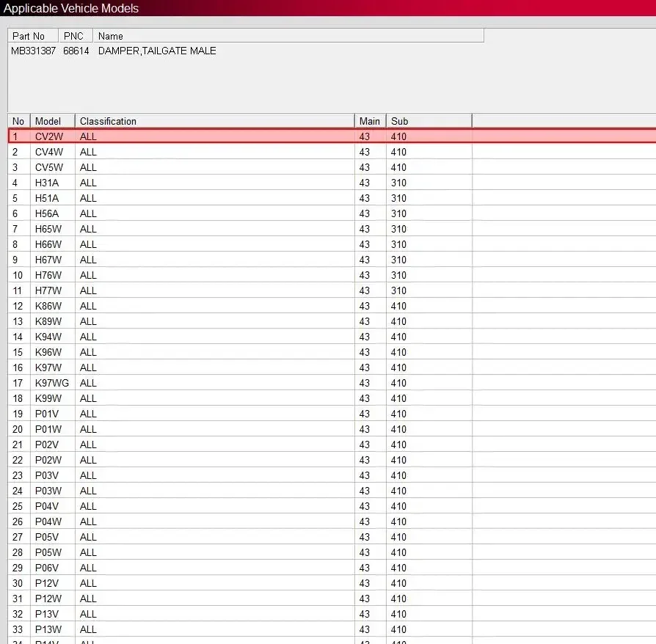Select the K89W model row

tap(332, 321)
